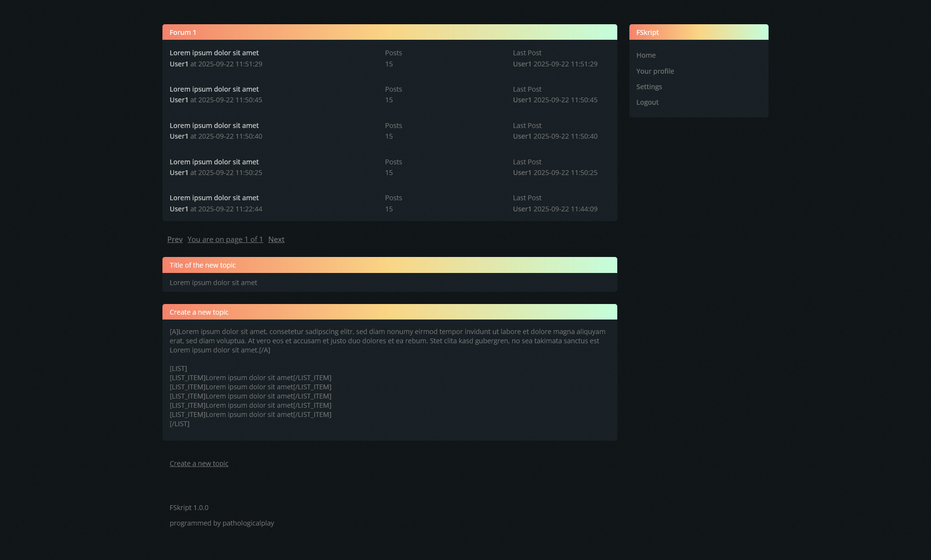Click the Prev pagination link
Image resolution: width=931 pixels, height=560 pixels.
pyautogui.click(x=175, y=240)
